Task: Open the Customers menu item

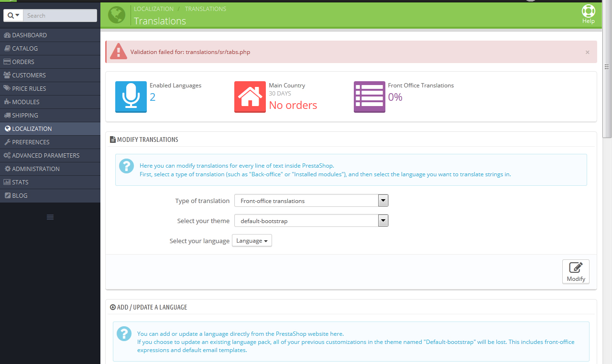Action: point(50,75)
